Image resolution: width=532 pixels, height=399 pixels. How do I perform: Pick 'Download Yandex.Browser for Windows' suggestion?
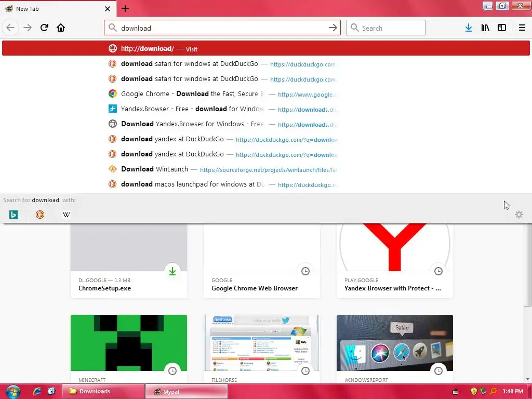pyautogui.click(x=265, y=124)
